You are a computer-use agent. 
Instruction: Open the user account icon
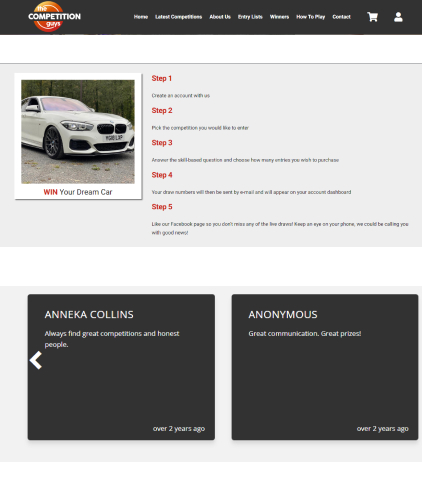click(x=398, y=17)
